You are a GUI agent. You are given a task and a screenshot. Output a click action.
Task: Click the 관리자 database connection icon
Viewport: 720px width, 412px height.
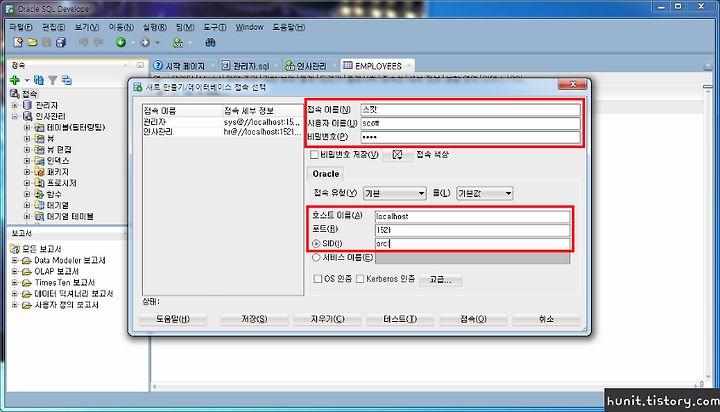click(x=28, y=105)
